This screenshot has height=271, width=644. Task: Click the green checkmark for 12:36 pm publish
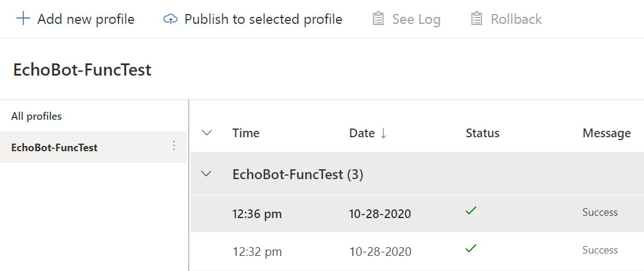tap(471, 212)
